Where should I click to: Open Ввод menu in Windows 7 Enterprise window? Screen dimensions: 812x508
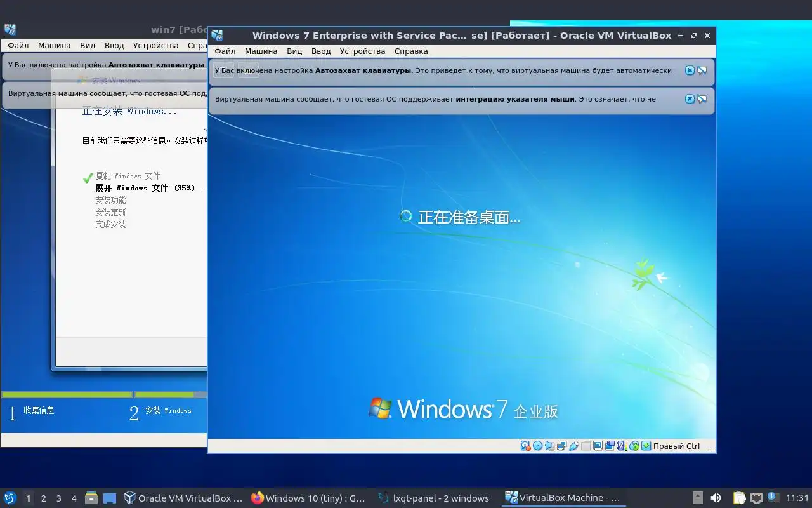click(x=321, y=51)
